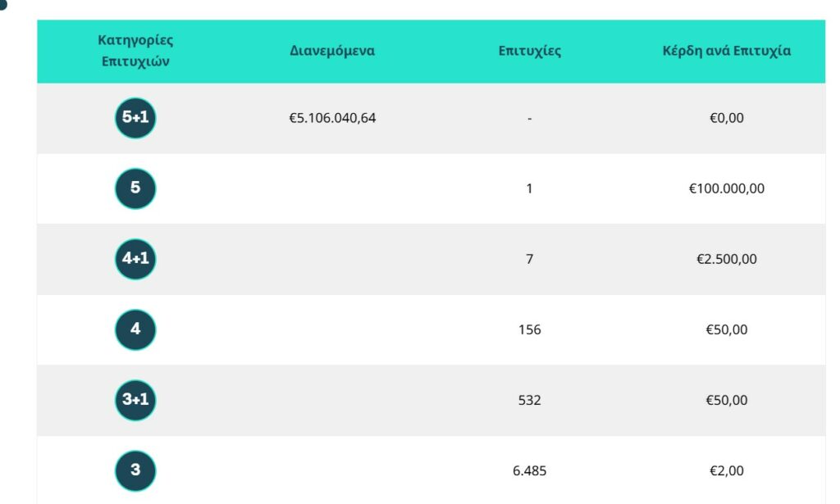Click the €100.000,00 prize value
Viewport: 840px width, 504px height.
[x=726, y=188]
